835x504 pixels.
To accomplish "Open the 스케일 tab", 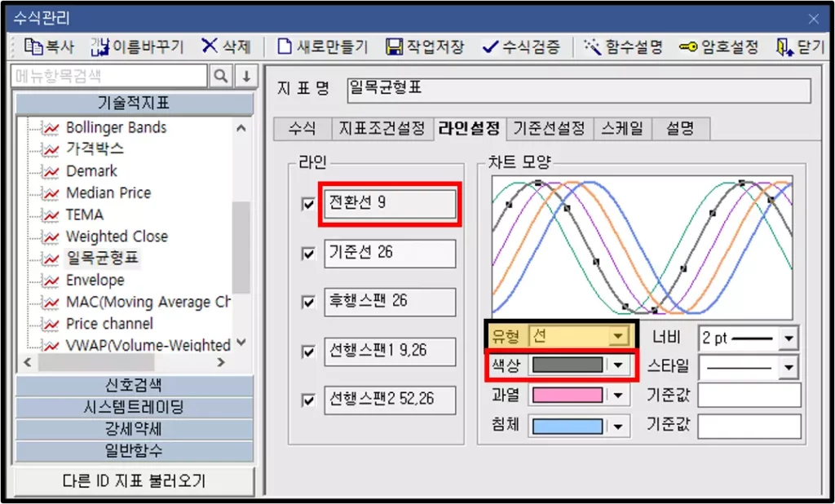I will (622, 129).
